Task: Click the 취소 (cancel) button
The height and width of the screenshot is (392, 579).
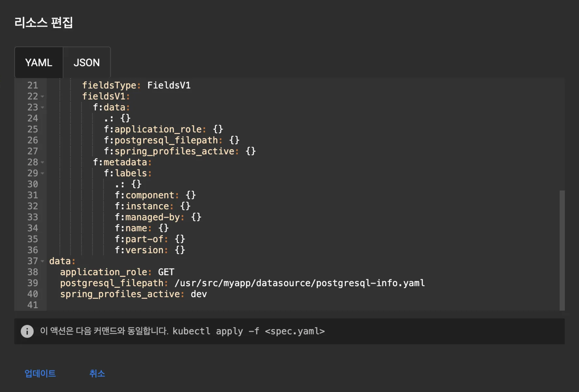Action: tap(97, 373)
